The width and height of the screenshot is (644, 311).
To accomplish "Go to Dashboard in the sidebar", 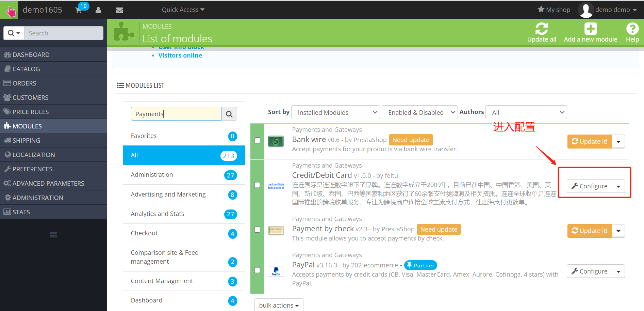I will (x=53, y=55).
